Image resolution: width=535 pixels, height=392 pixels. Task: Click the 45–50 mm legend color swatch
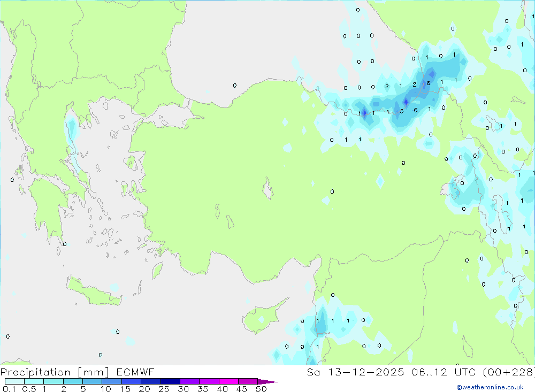pyautogui.click(x=248, y=381)
